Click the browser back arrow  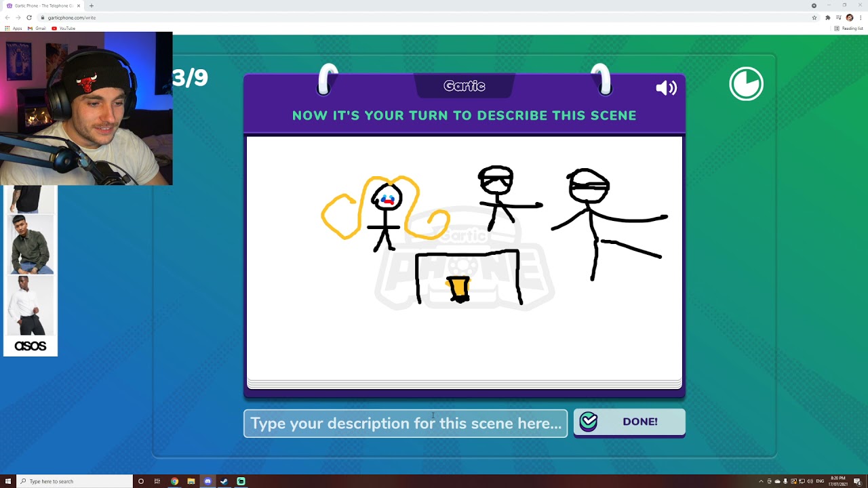[7, 18]
